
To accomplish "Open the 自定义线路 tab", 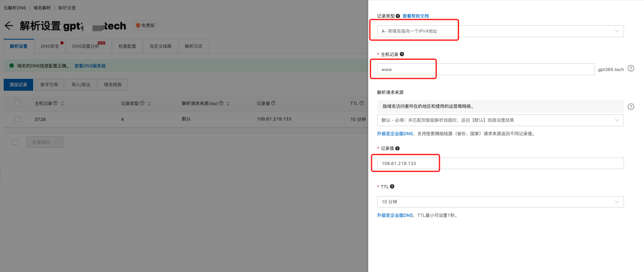I will pos(161,46).
